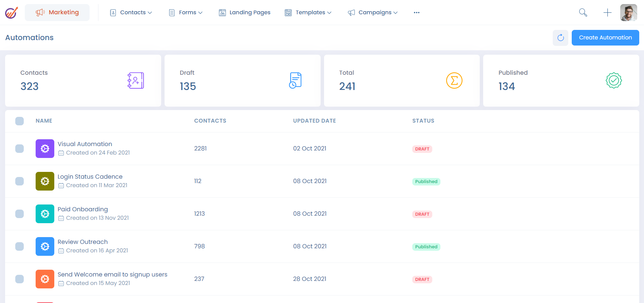The width and height of the screenshot is (644, 303).
Task: Click the blue gear icon for Review Outreach
Action: (x=45, y=246)
